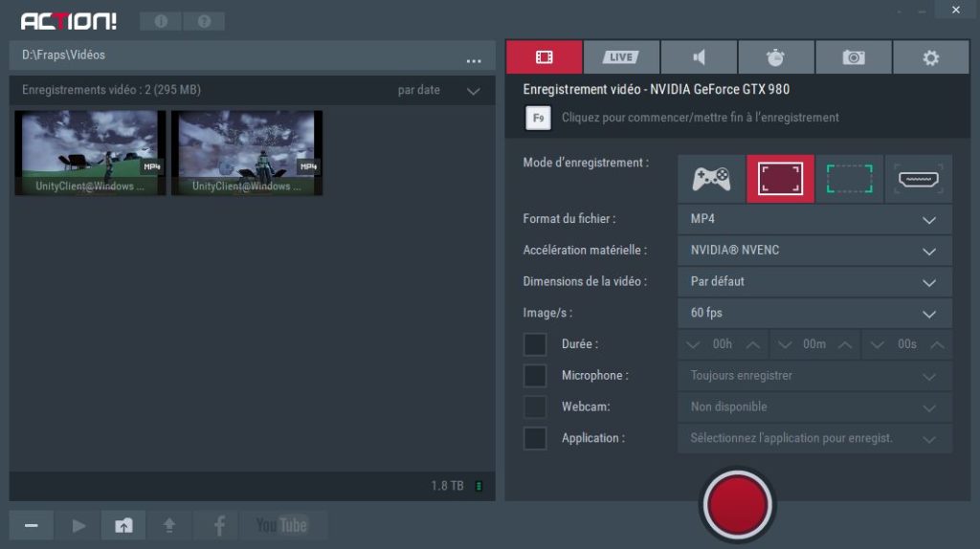Upload to YouTube button
The height and width of the screenshot is (549, 980).
(282, 525)
